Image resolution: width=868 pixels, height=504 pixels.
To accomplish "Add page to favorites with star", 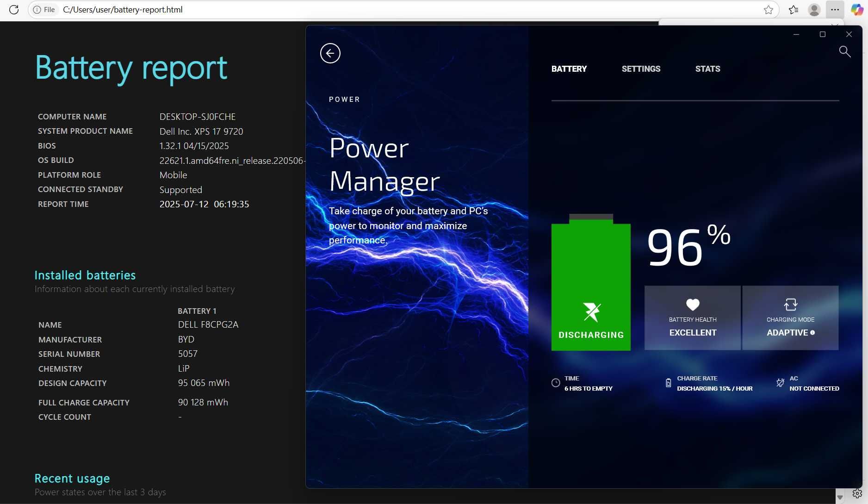I will click(768, 10).
